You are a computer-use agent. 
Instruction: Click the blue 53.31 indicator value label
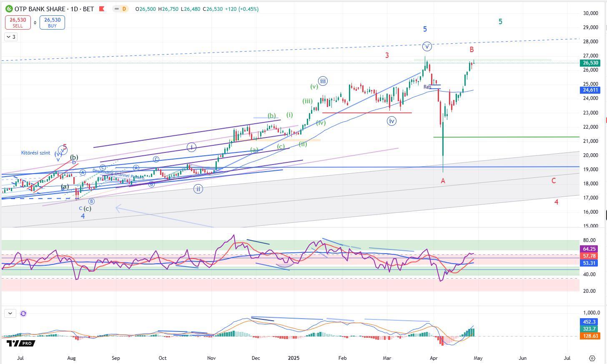589,263
